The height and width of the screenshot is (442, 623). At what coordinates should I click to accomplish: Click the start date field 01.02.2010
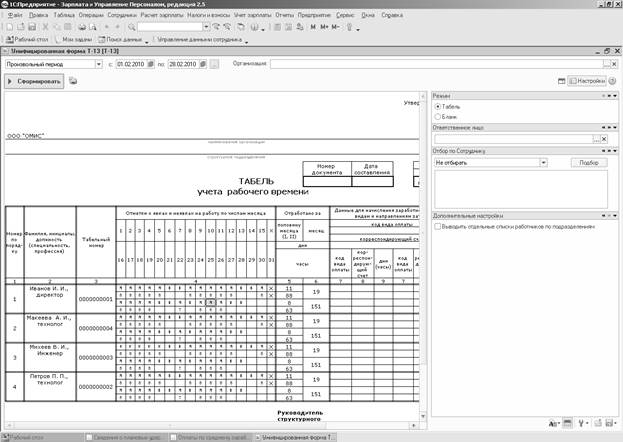(x=131, y=64)
